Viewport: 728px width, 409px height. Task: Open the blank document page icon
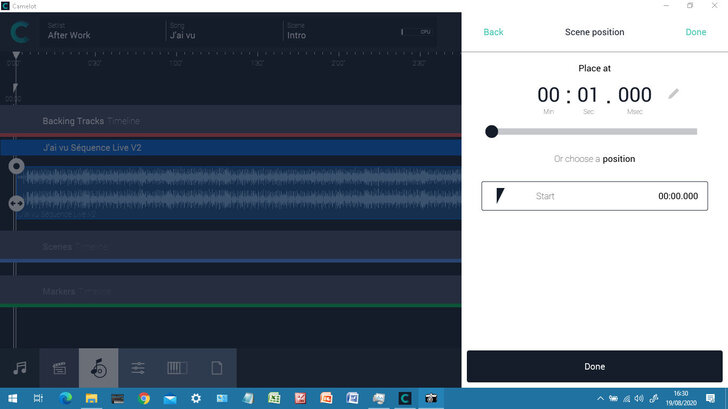click(x=216, y=368)
